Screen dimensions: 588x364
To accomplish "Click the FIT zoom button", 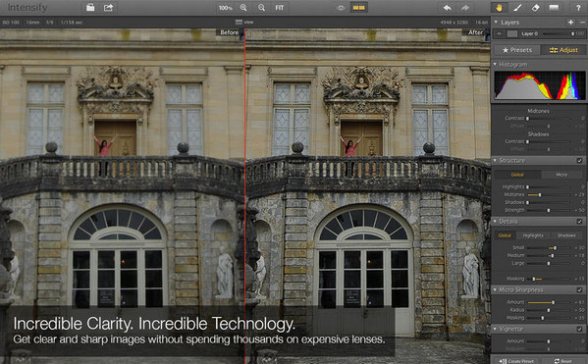I will pyautogui.click(x=280, y=8).
